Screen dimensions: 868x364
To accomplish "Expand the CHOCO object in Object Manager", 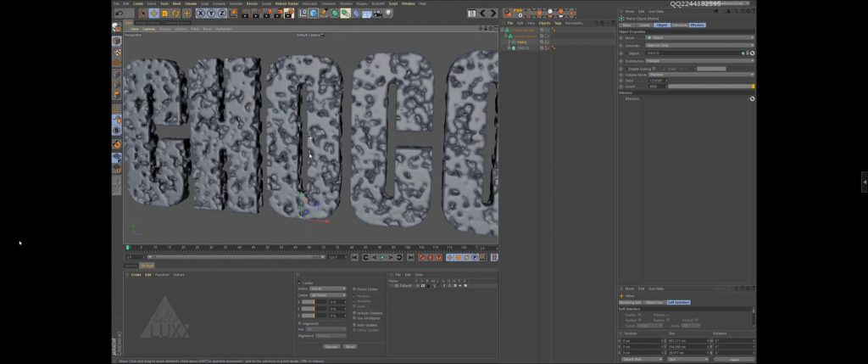I will (507, 48).
